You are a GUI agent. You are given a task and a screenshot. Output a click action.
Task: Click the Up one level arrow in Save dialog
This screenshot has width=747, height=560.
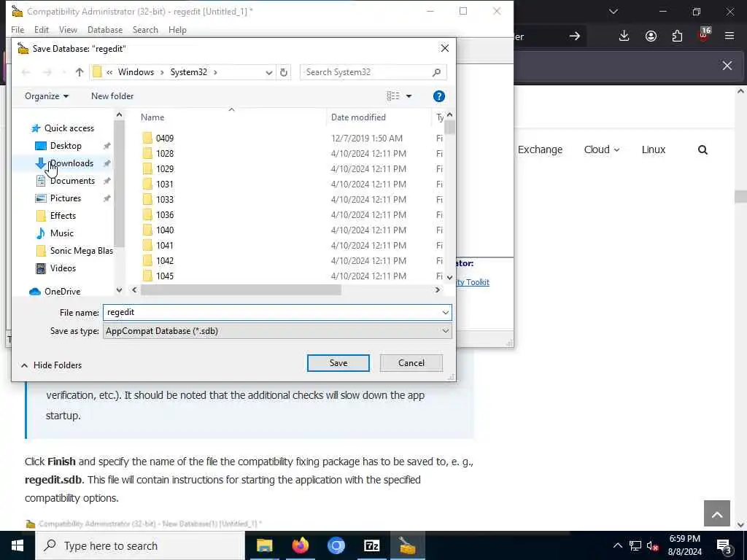79,72
